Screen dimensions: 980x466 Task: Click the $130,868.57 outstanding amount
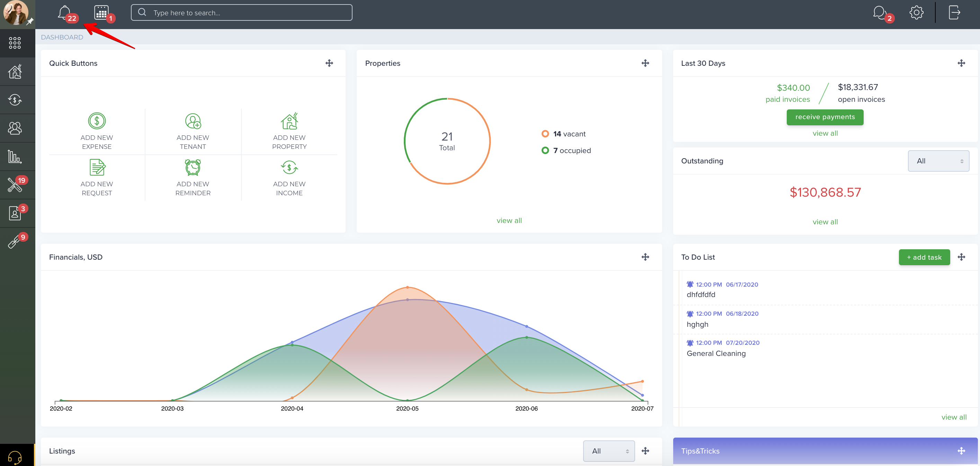click(x=825, y=192)
